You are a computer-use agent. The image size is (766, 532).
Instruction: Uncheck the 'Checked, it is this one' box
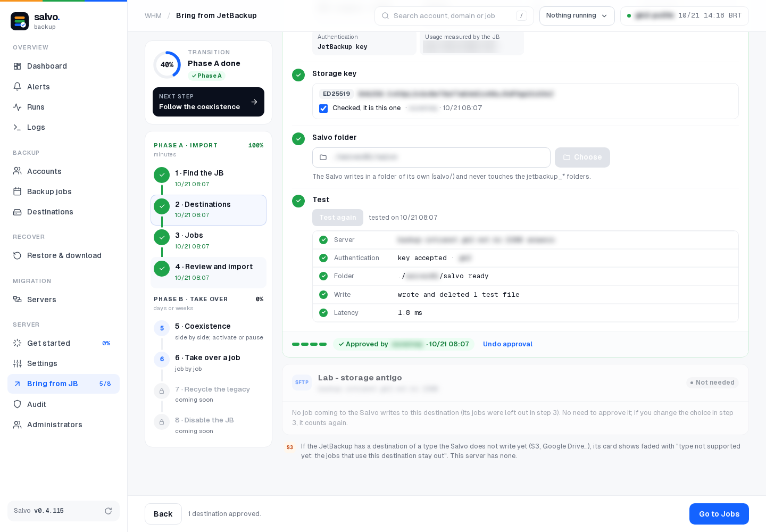tap(323, 109)
